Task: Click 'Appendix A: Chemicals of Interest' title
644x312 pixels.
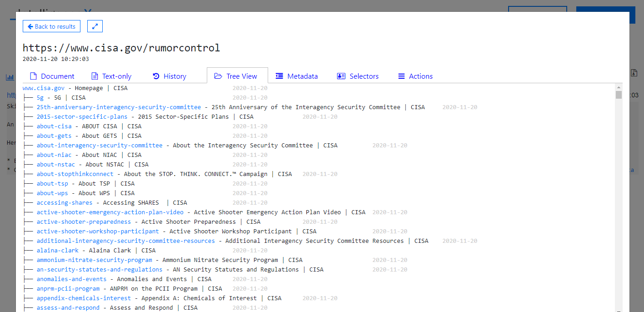Action: pos(199,298)
